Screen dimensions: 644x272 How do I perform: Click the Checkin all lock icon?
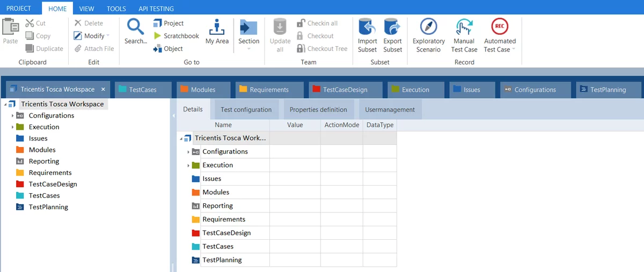(x=301, y=23)
